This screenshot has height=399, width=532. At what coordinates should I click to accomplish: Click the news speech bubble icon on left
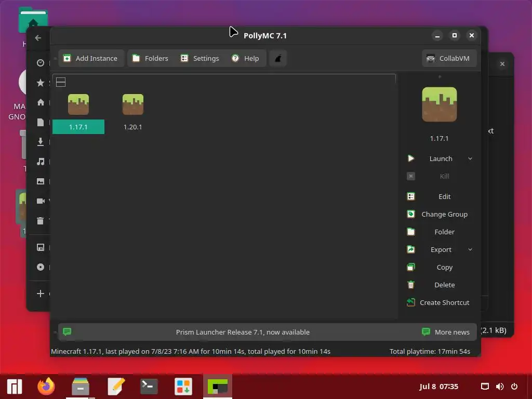67,331
